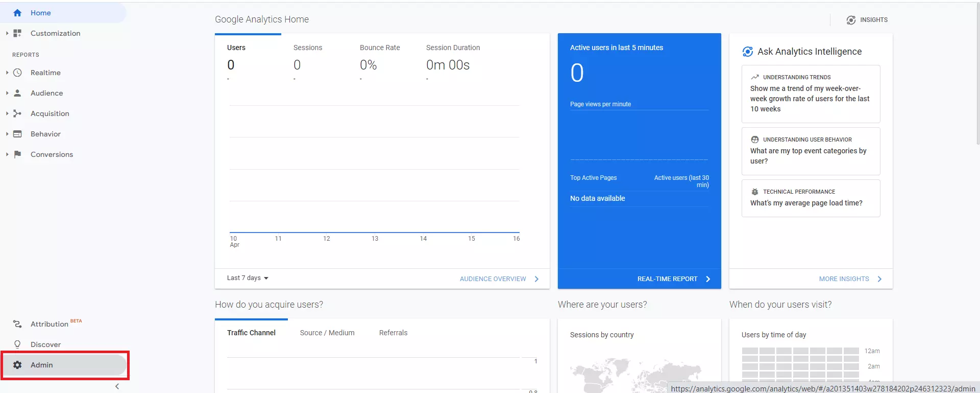Open Admin via the gear icon

pos(17,365)
